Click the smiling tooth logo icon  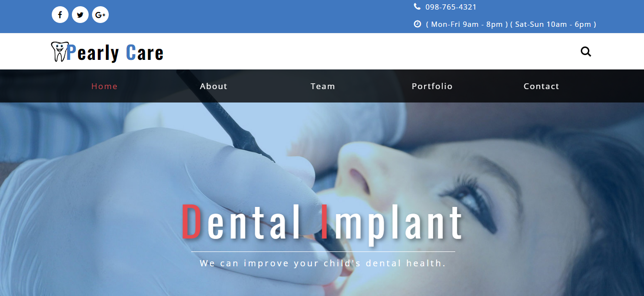click(58, 51)
